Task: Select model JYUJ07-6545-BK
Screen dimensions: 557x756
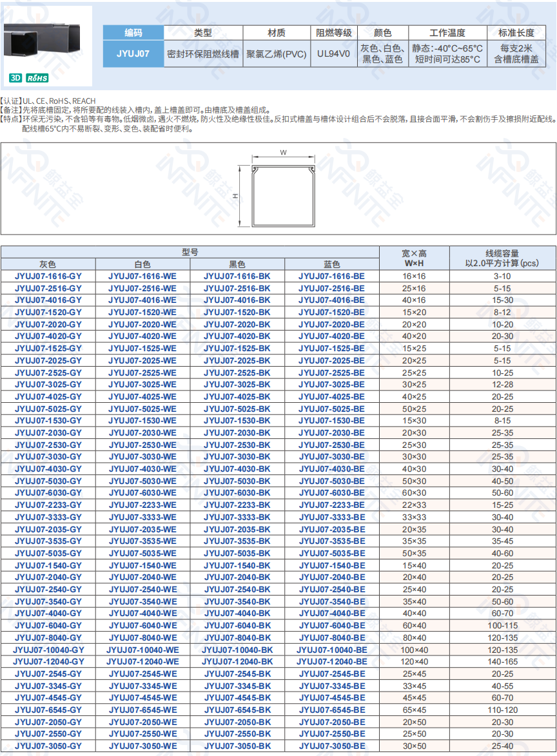Action: (x=237, y=710)
